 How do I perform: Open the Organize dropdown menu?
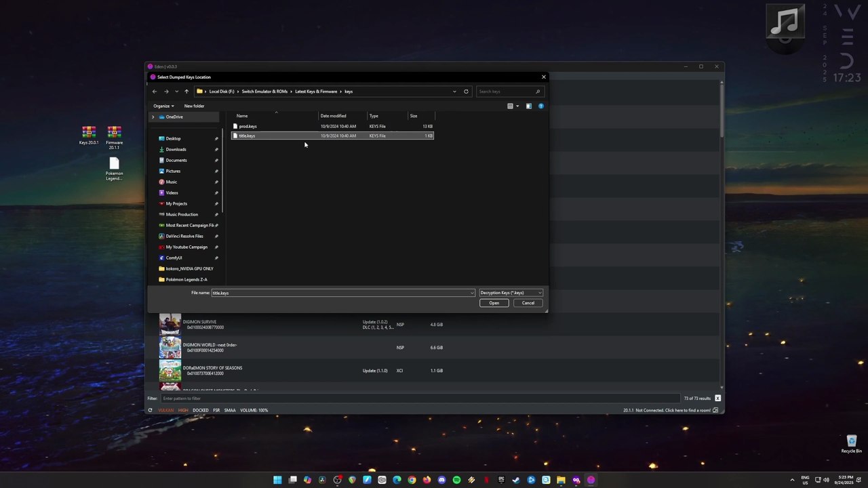[x=163, y=106]
